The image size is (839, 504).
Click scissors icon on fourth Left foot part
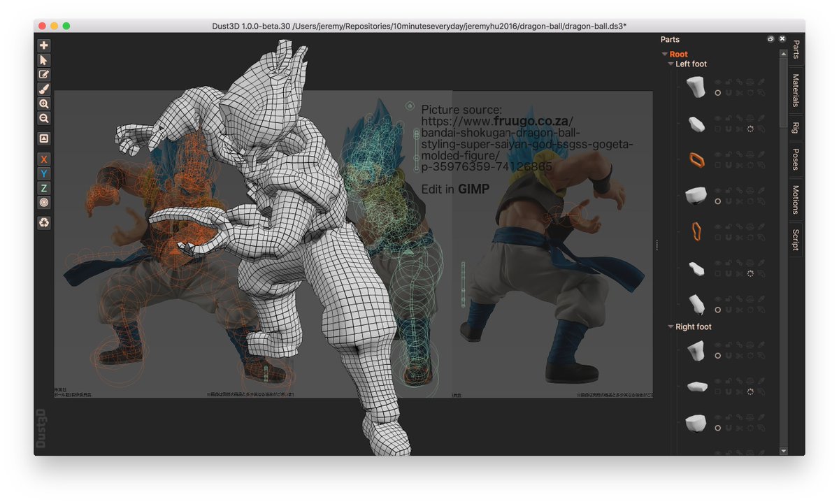(740, 201)
